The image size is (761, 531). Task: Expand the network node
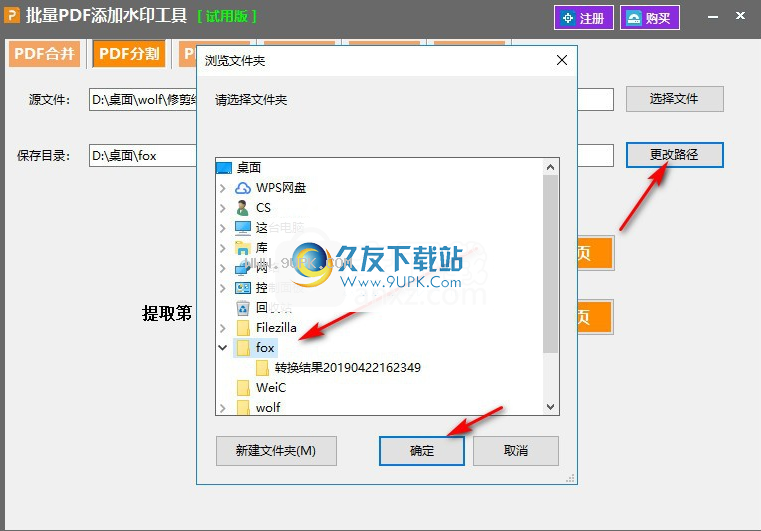click(222, 268)
